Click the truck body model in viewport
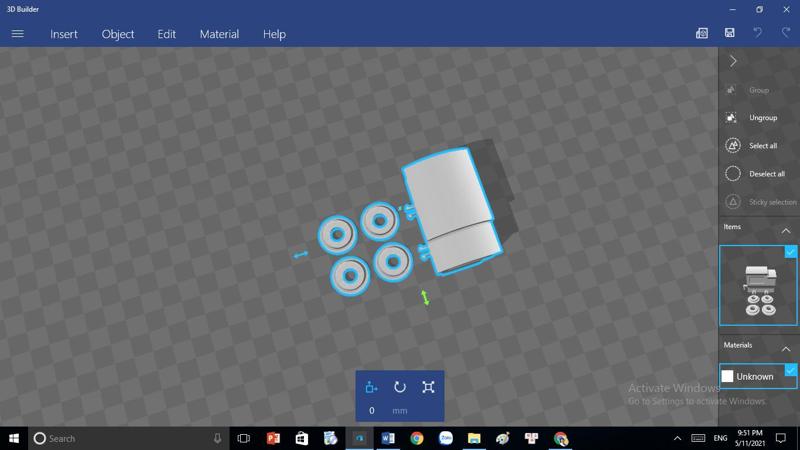800x450 pixels. pyautogui.click(x=452, y=209)
